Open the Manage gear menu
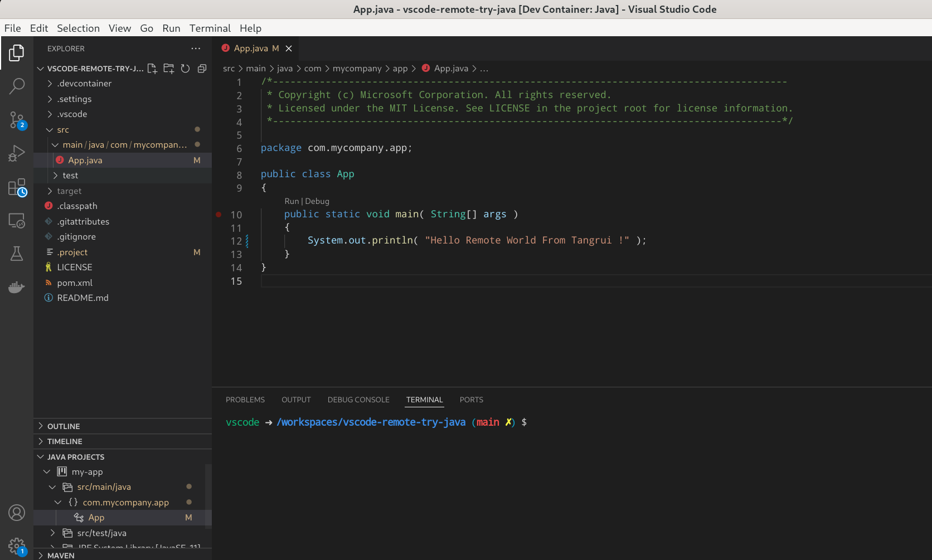The height and width of the screenshot is (560, 932). pos(17,546)
